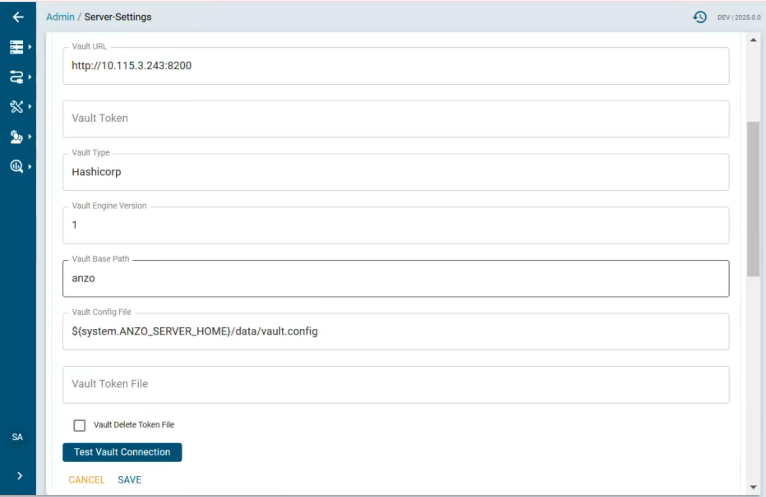Screen dimensions: 766x497
Task: Focus the Vault Engine Version field
Action: click(396, 225)
